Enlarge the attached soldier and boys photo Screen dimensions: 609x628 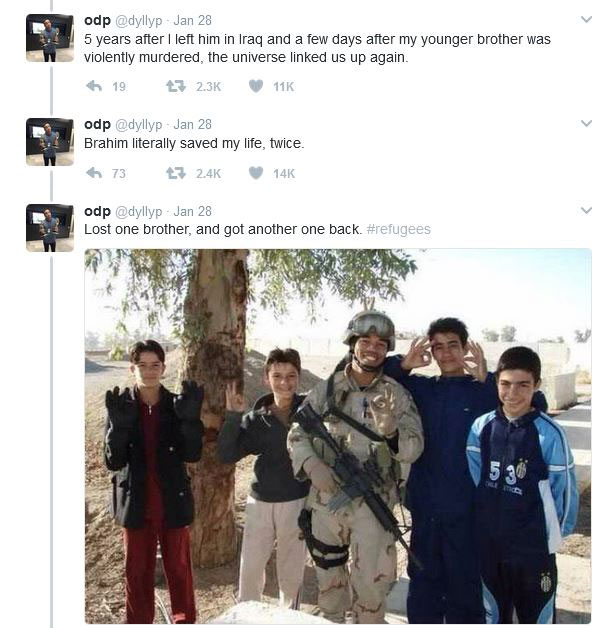pos(338,436)
